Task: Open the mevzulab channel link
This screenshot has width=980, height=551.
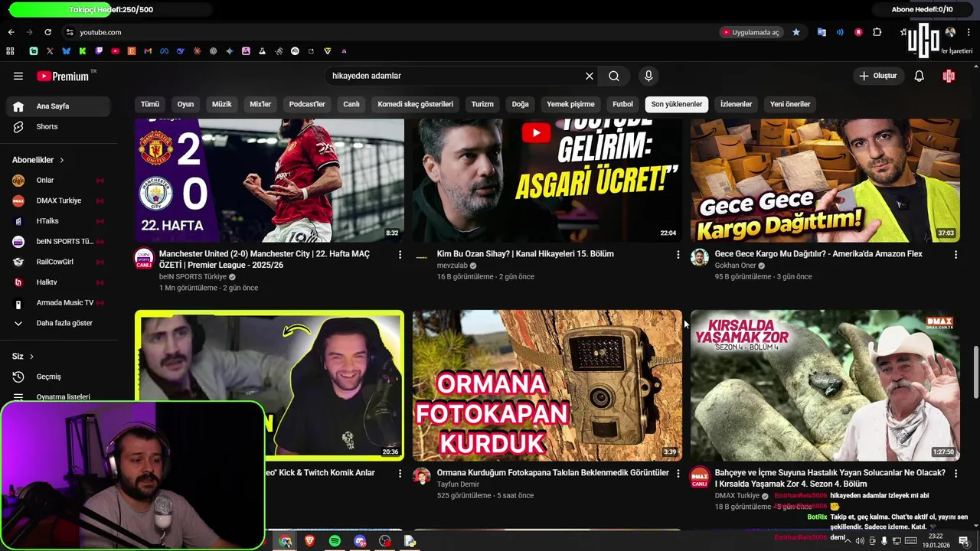Action: pos(452,266)
